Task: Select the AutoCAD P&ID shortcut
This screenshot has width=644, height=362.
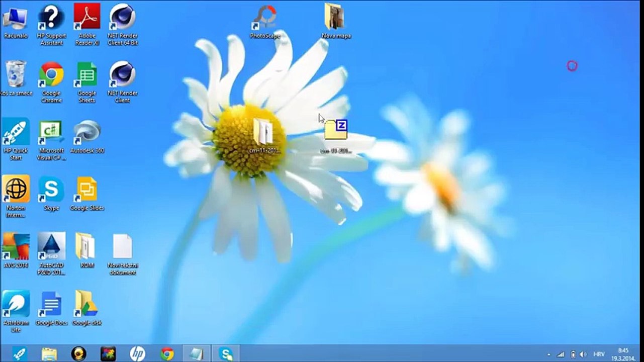Action: click(51, 254)
